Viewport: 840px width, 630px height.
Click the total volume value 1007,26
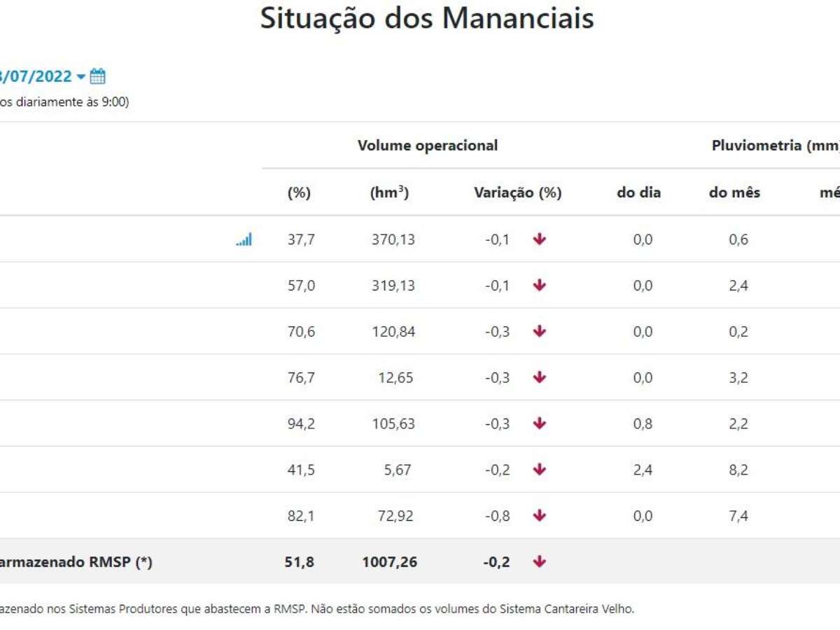click(389, 561)
